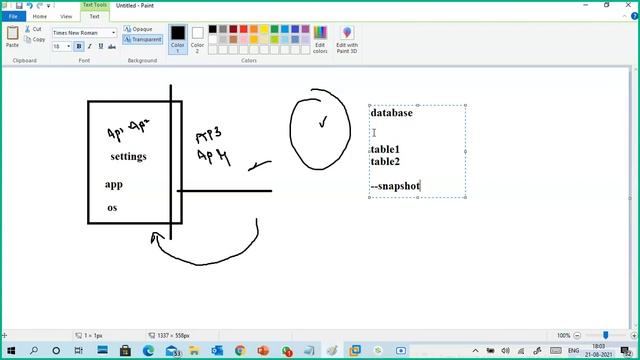
Task: Toggle Bold formatting
Action: (79, 47)
